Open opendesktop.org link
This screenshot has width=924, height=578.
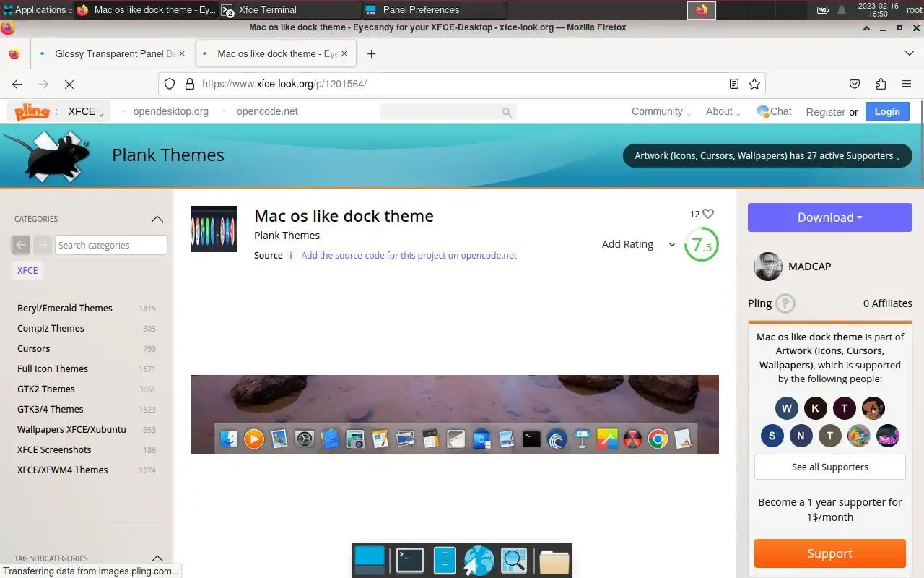[x=171, y=111]
